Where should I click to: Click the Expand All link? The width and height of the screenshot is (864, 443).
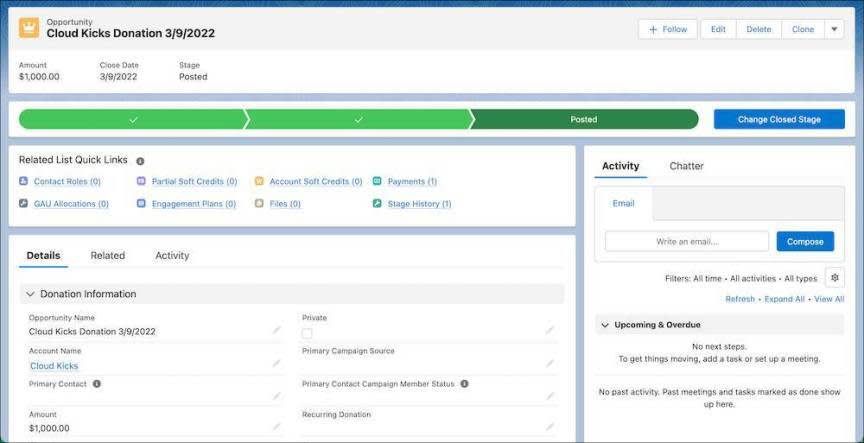pos(784,299)
